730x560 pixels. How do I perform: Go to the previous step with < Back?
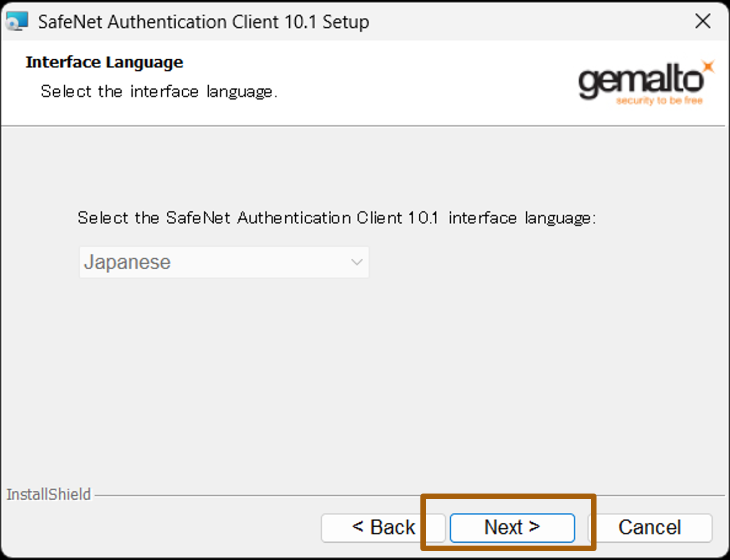pos(383,527)
